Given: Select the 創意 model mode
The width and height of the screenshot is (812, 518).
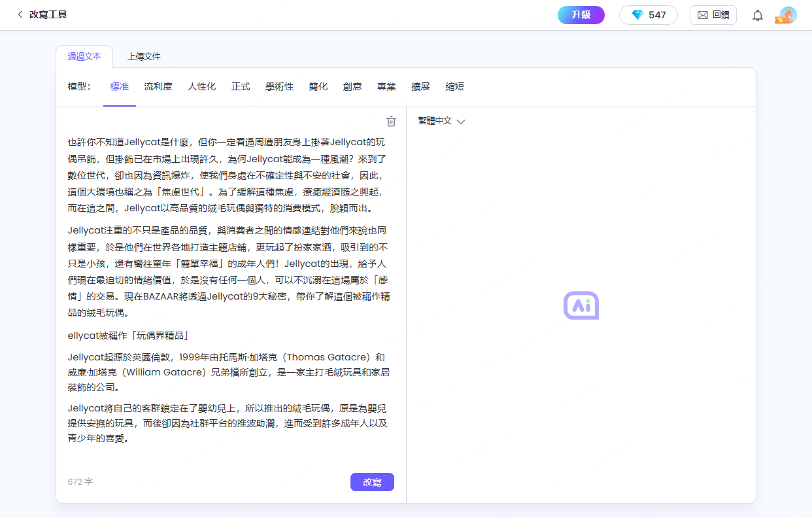Looking at the screenshot, I should coord(352,86).
